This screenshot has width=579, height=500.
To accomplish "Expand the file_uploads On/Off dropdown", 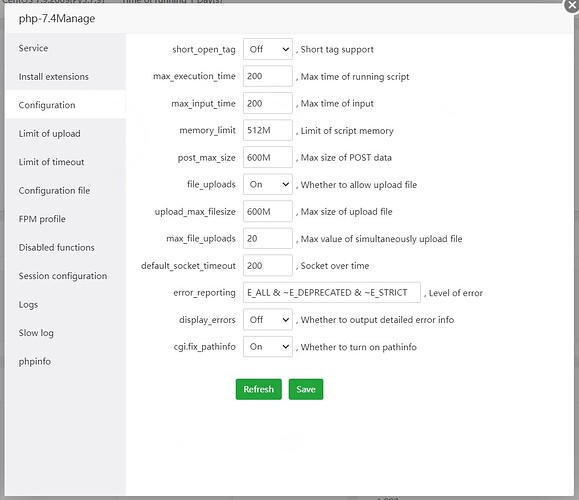I will pos(268,184).
